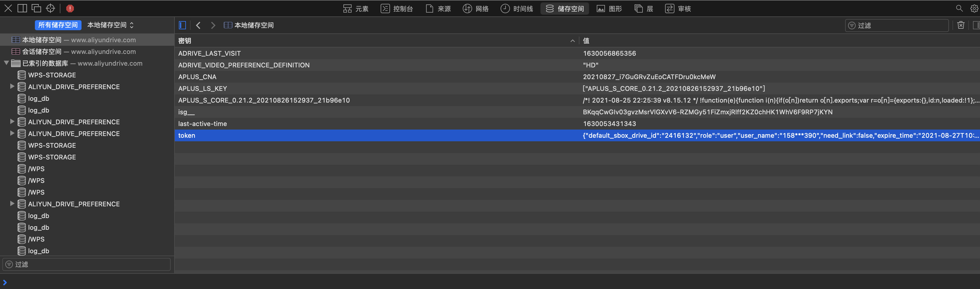Viewport: 980px width, 289px height.
Task: Select ADRIVE_VIDEO_PREFERENCE_DEFINITION key
Action: [244, 65]
